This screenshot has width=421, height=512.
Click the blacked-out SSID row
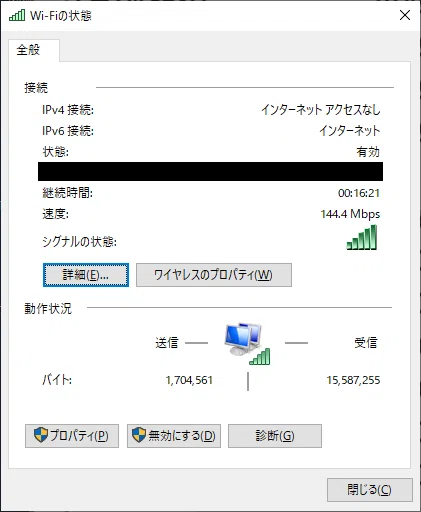tap(210, 172)
